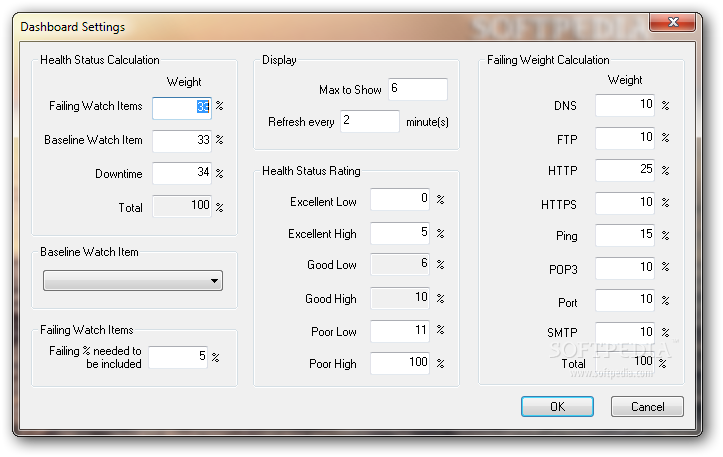Open the Baseline Watch Item dropdown

pyautogui.click(x=133, y=280)
